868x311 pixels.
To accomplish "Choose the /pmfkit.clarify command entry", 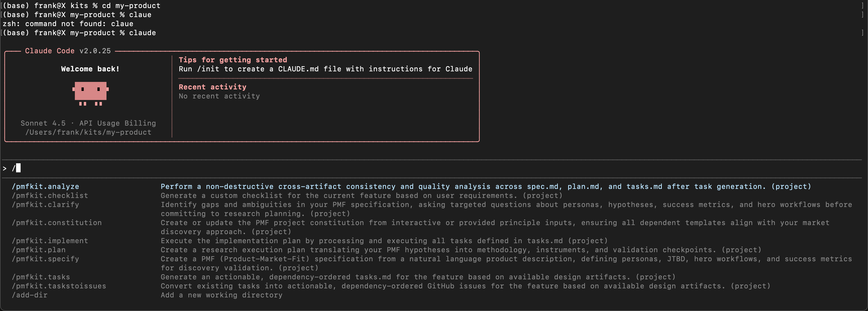I will point(45,204).
